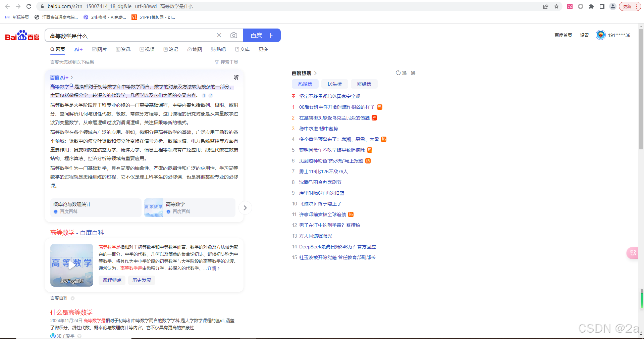This screenshot has height=339, width=644.
Task: Open 概率论与数理统计 reference card
Action: (96, 208)
